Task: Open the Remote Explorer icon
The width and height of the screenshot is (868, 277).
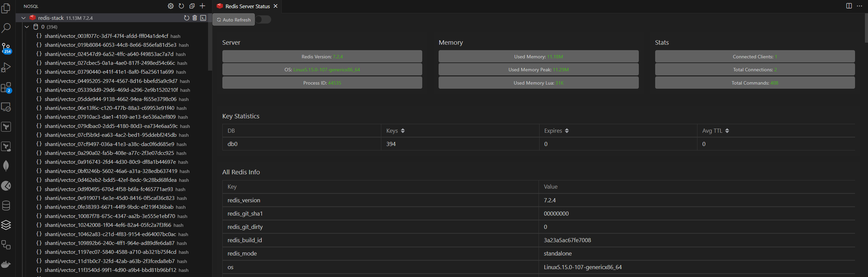Action: tap(6, 107)
